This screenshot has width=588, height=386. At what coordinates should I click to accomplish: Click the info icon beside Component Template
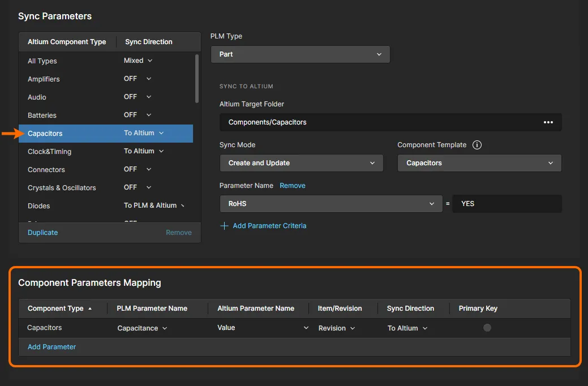477,145
